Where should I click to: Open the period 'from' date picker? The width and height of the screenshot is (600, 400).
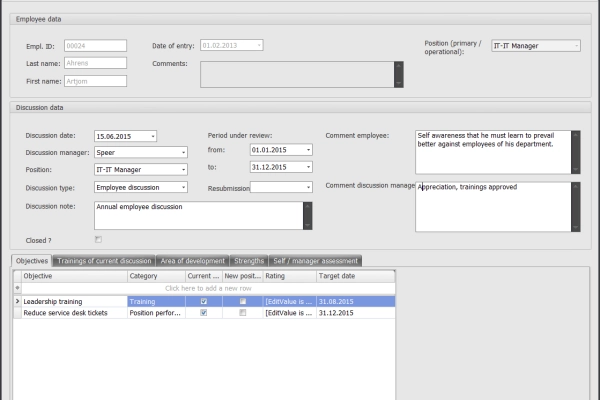(308, 150)
